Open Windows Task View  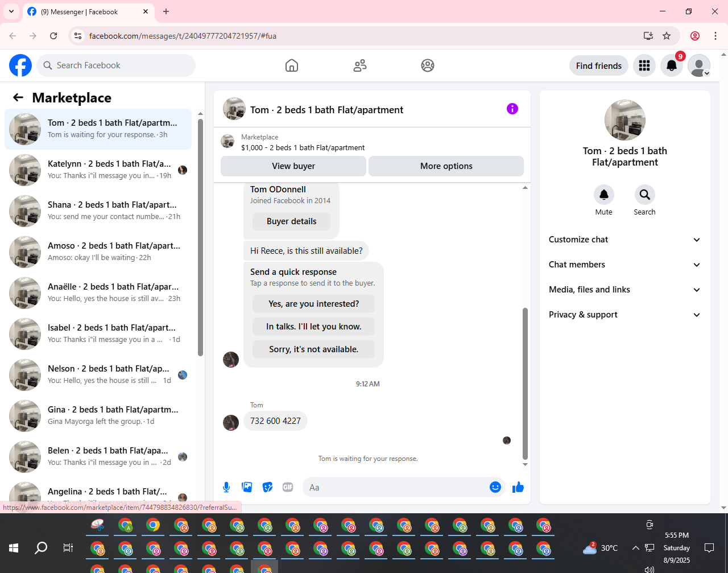pos(68,548)
